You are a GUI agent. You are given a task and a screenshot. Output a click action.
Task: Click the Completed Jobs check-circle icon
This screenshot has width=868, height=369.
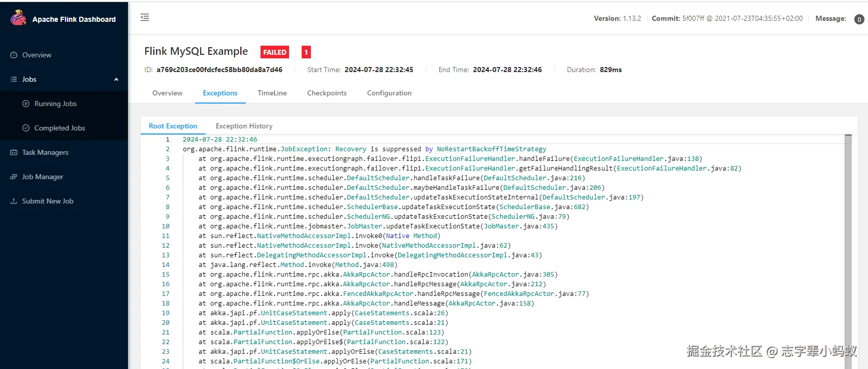26,128
